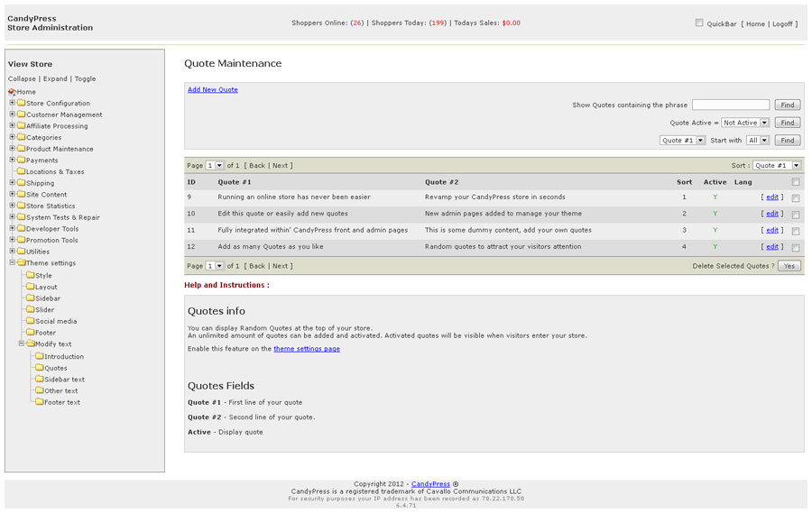Click the Product Maintenance folder icon
Image resolution: width=812 pixels, height=513 pixels.
[22, 148]
